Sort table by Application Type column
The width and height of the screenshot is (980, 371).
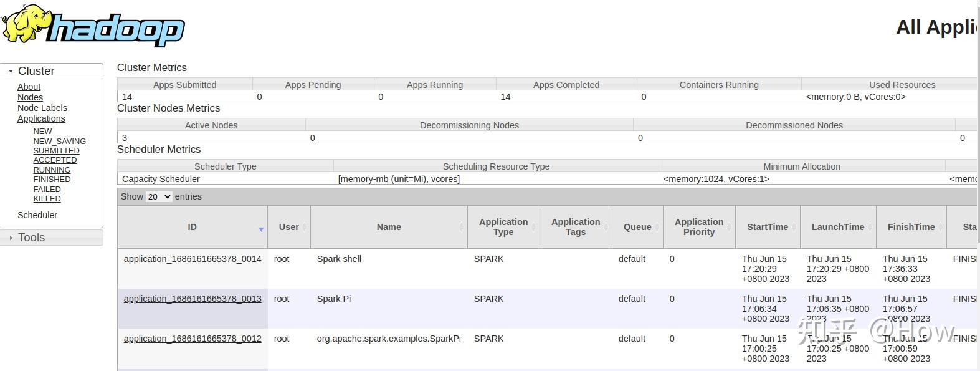pos(503,227)
